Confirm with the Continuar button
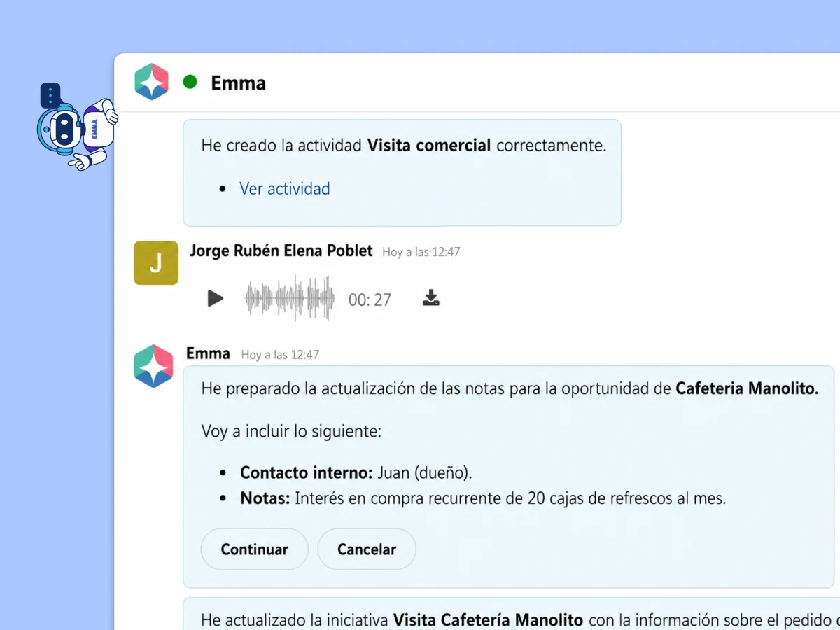840x630 pixels. (255, 549)
